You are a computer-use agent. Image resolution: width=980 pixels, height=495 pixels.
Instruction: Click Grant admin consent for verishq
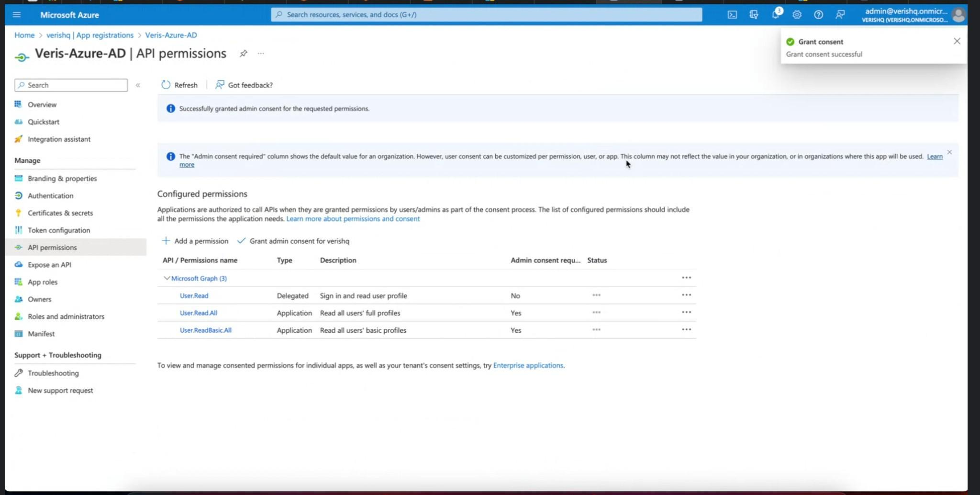[293, 241]
